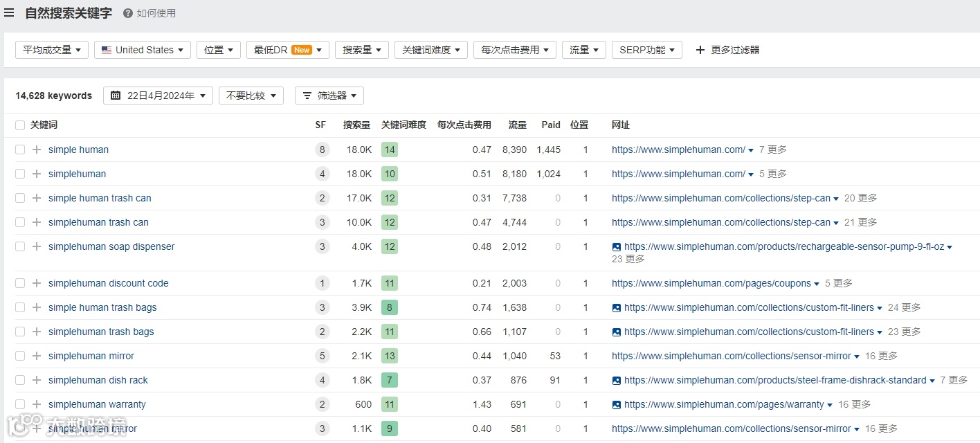Click the plus icon of 更多过滤器

(x=700, y=50)
